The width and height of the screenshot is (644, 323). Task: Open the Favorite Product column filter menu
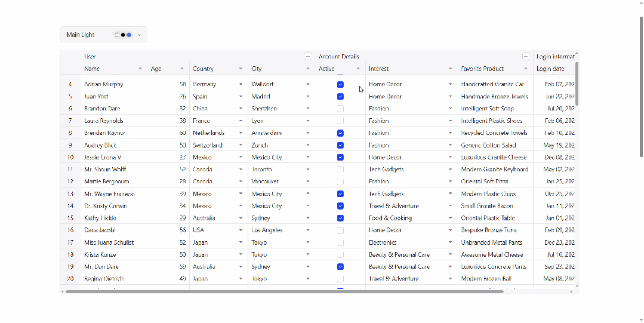526,69
